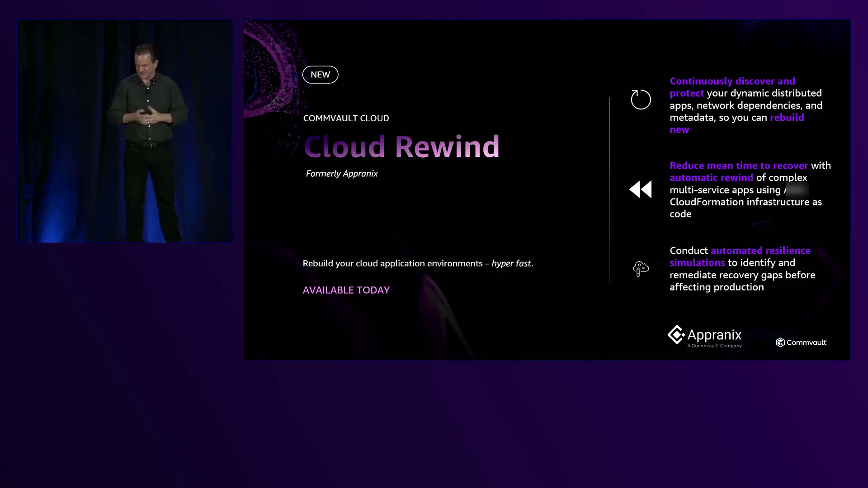Click the vertical divider line on slide
The height and width of the screenshot is (488, 868).
pyautogui.click(x=609, y=190)
